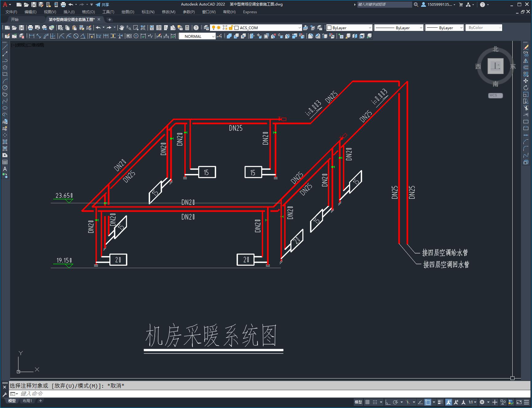Toggle object snap in the status bar
Screen dimensions: 532x408
pyautogui.click(x=428, y=402)
